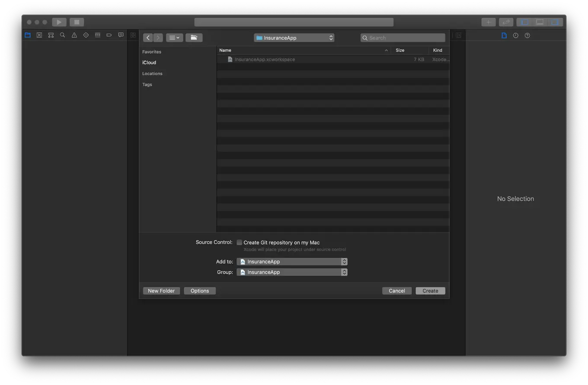Screen dimensions: 588x385
Task: Open the Report navigator
Action: click(x=121, y=35)
